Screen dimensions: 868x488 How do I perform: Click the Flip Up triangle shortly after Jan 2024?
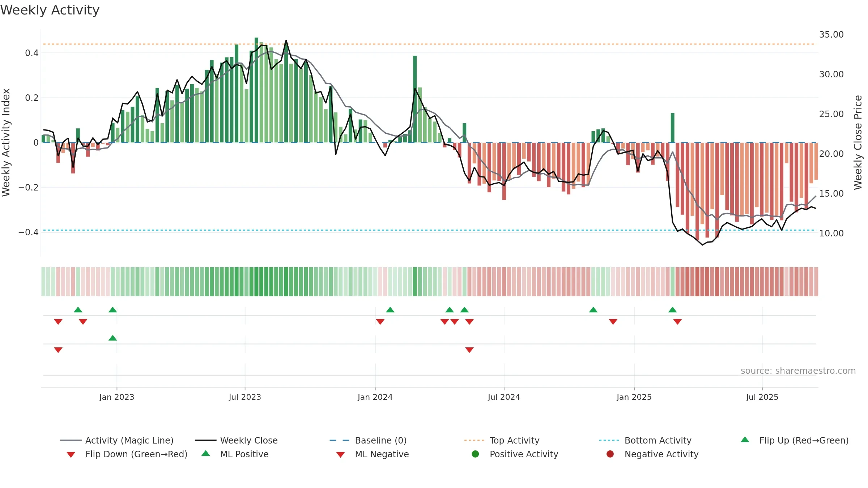[390, 310]
